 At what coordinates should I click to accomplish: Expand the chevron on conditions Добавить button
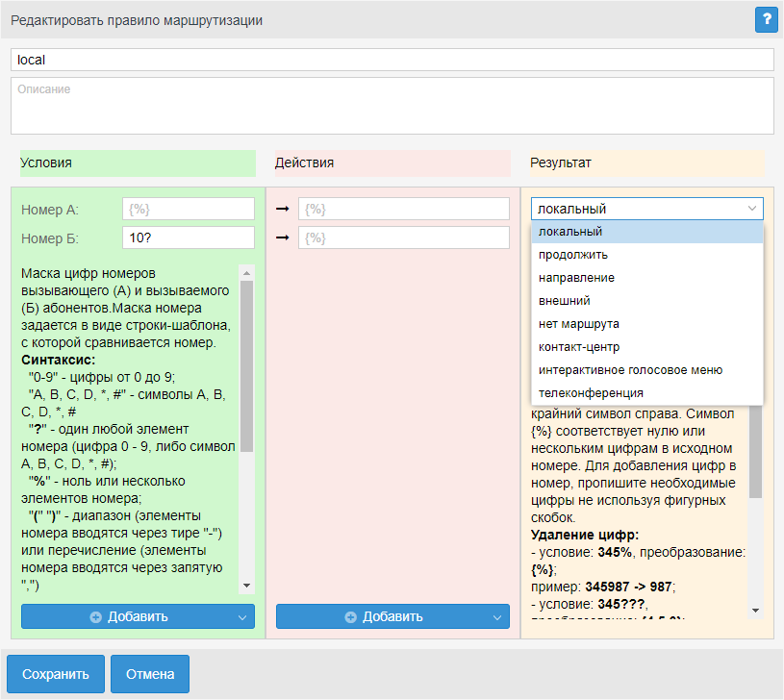pos(242,617)
